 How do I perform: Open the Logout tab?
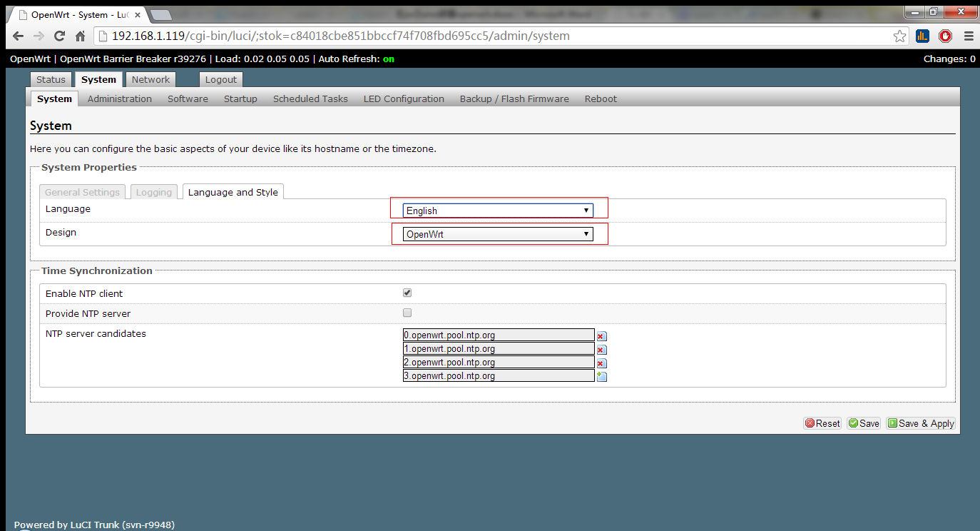(x=221, y=79)
